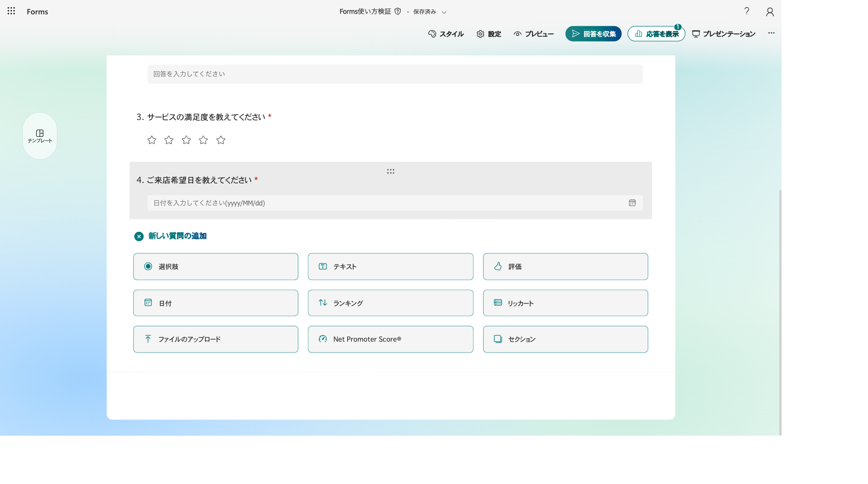This screenshot has height=484, width=868.
Task: Open プレビュー mode
Action: (x=533, y=34)
